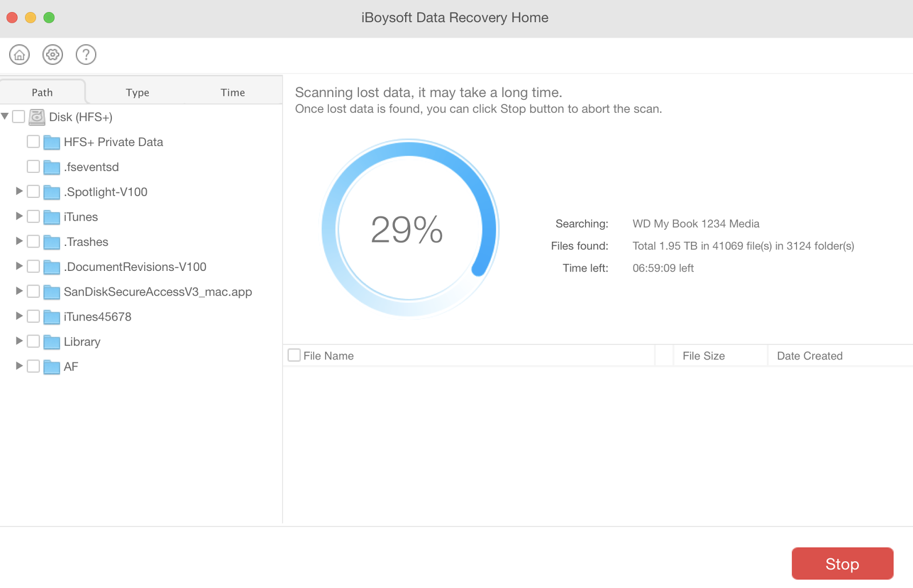Select the SanDiskSecureAccessV3_mac.app row label

coord(158,292)
